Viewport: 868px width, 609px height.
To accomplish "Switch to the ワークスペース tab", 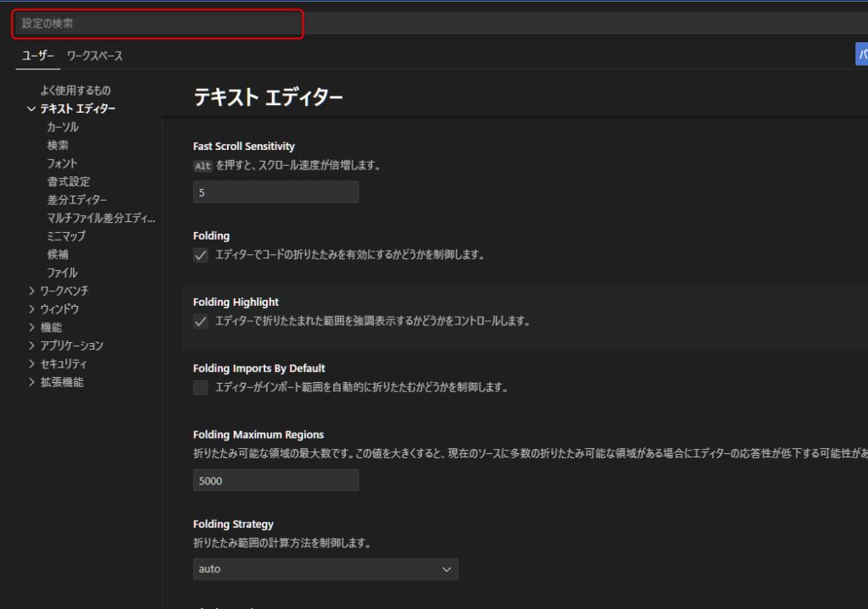I will coord(95,55).
